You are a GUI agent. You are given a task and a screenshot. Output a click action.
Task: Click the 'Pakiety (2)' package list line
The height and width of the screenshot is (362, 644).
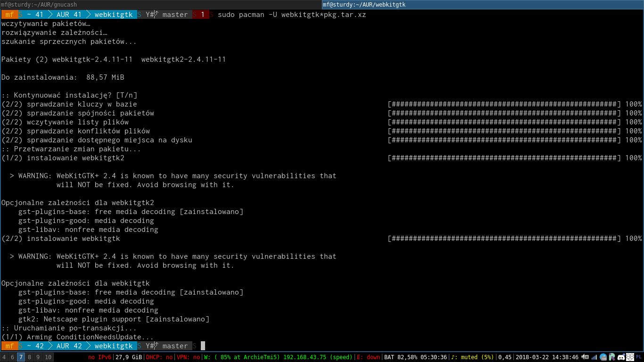pyautogui.click(x=114, y=59)
